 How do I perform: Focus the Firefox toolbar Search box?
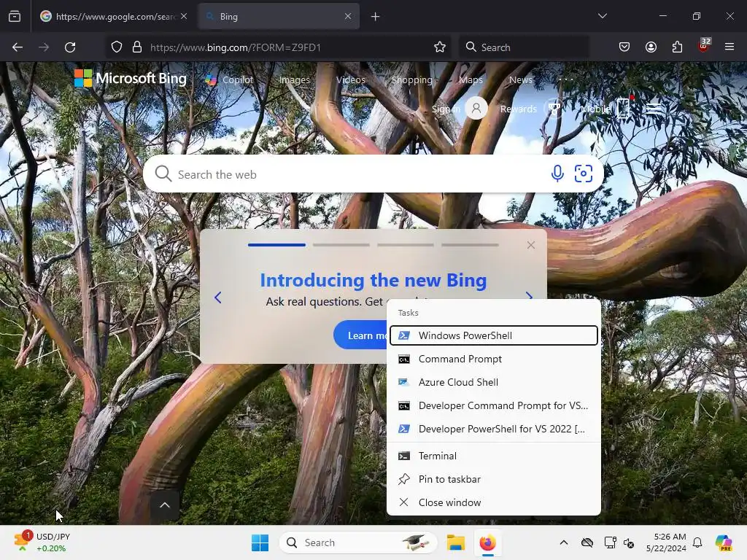click(524, 47)
